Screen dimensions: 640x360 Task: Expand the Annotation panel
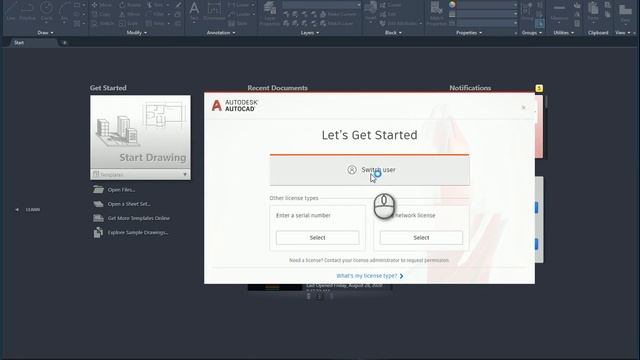click(221, 33)
